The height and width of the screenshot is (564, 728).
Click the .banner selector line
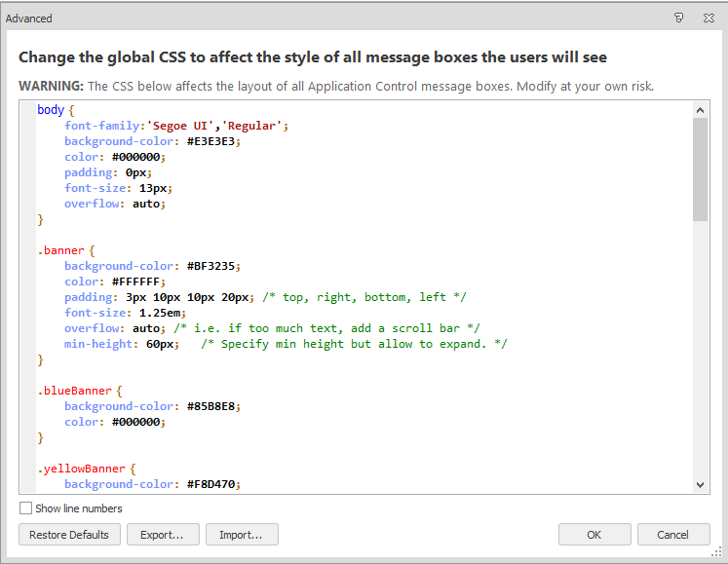pyautogui.click(x=62, y=250)
